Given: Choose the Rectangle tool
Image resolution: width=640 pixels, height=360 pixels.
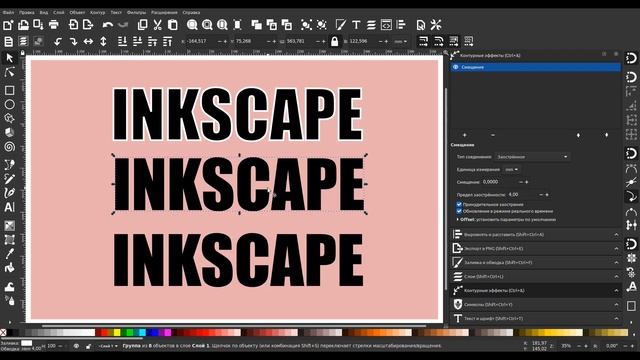Looking at the screenshot, I should (9, 90).
